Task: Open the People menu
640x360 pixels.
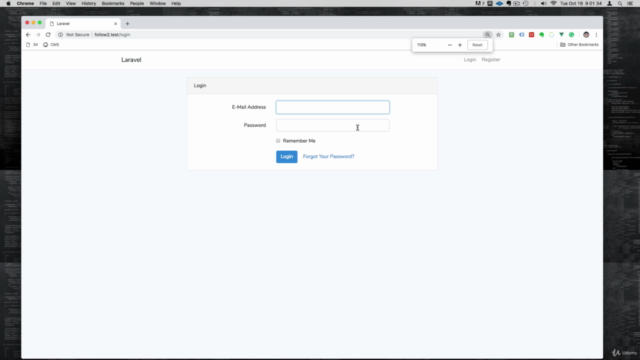Action: pyautogui.click(x=137, y=3)
